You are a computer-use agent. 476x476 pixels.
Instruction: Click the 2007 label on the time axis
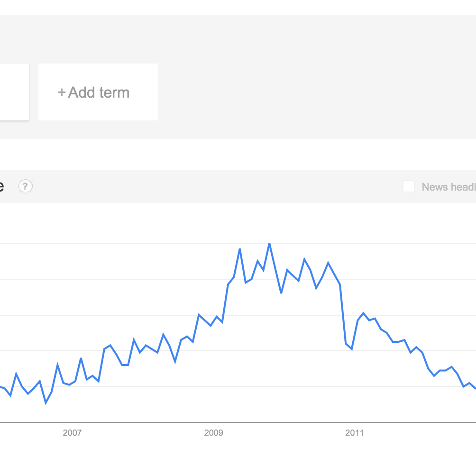click(72, 432)
